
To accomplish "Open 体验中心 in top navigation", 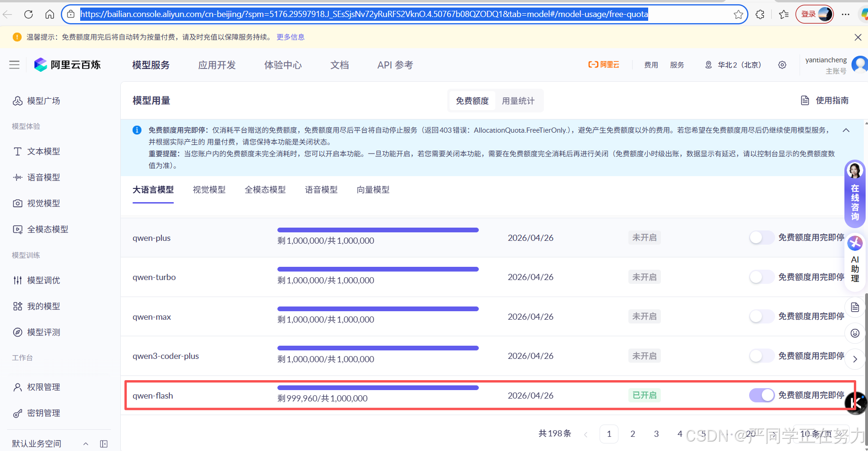I will pos(283,65).
